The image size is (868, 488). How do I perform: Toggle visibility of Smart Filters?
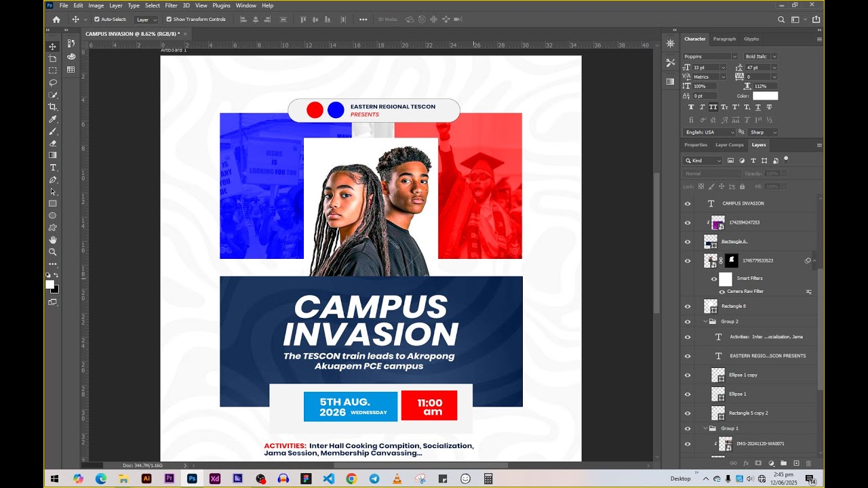pyautogui.click(x=714, y=279)
